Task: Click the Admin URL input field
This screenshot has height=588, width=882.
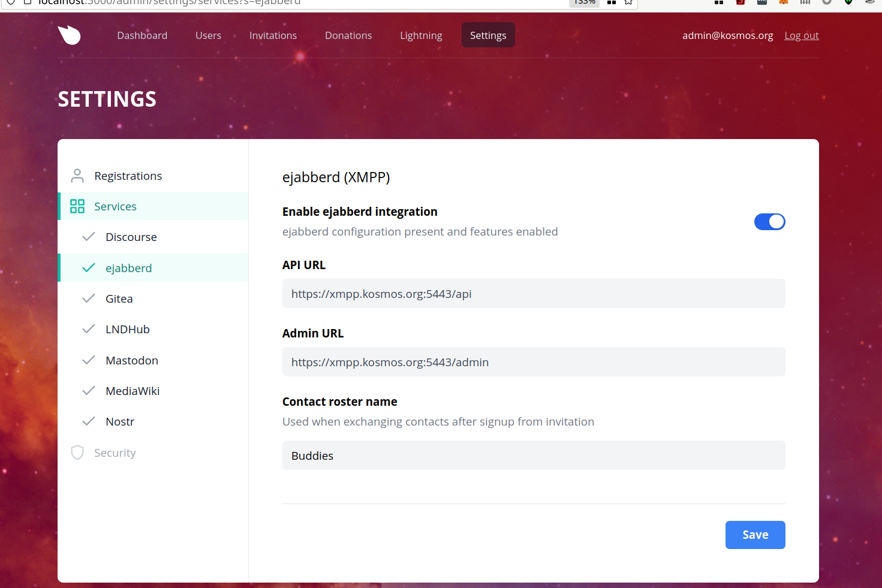Action: pyautogui.click(x=533, y=362)
